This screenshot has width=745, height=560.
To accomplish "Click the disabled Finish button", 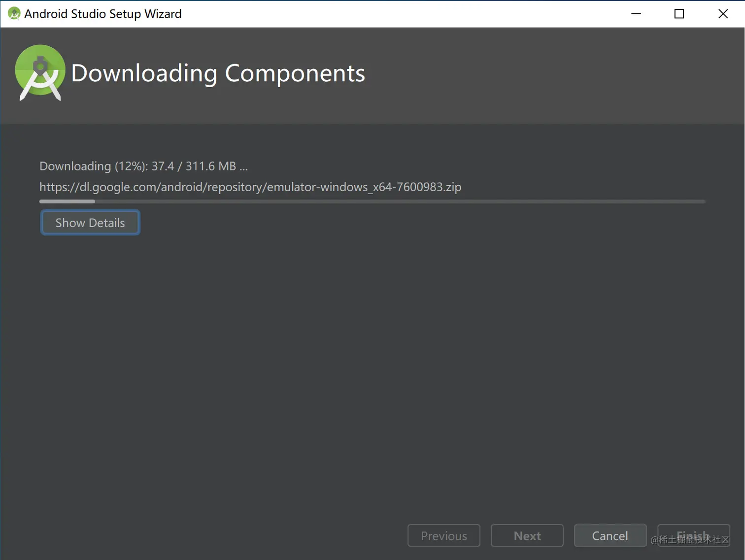I will 693,535.
